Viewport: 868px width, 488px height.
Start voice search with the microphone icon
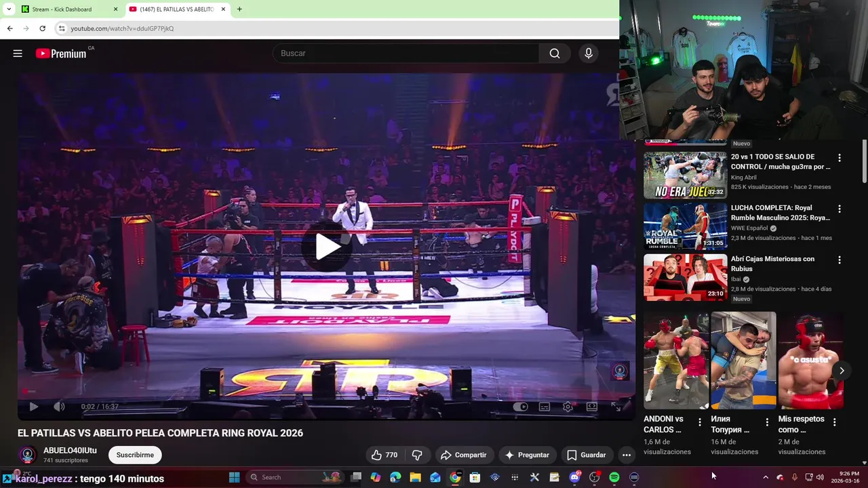[589, 54]
